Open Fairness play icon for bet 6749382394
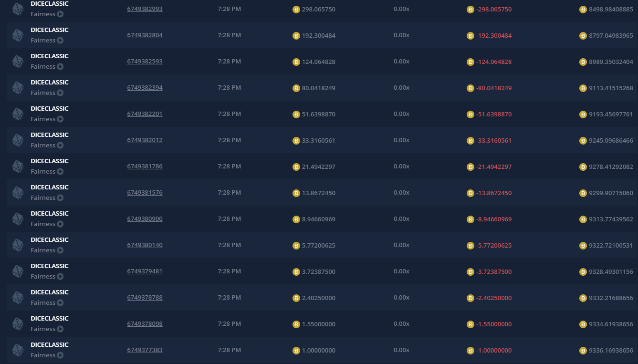Image resolution: width=638 pixels, height=364 pixels. [x=60, y=93]
